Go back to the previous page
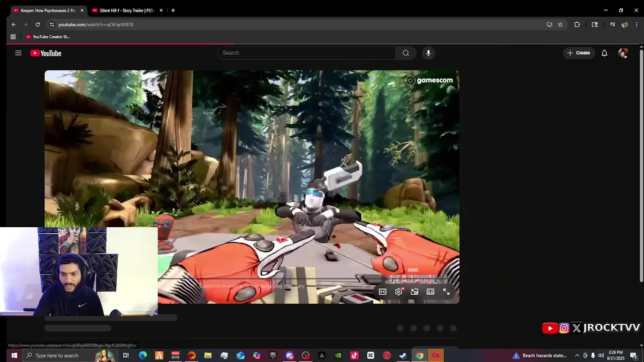The height and width of the screenshot is (362, 644). pos(14,24)
